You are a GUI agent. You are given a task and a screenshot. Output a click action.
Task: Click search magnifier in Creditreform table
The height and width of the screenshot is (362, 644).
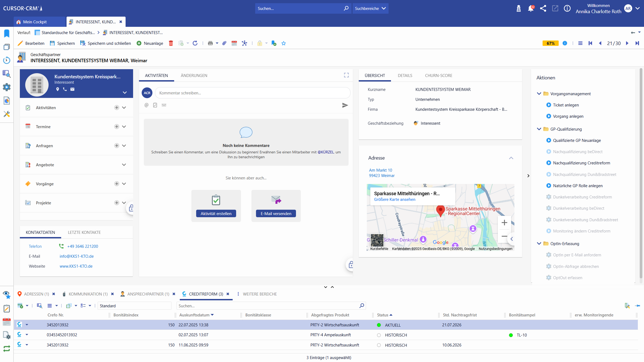coord(362,305)
